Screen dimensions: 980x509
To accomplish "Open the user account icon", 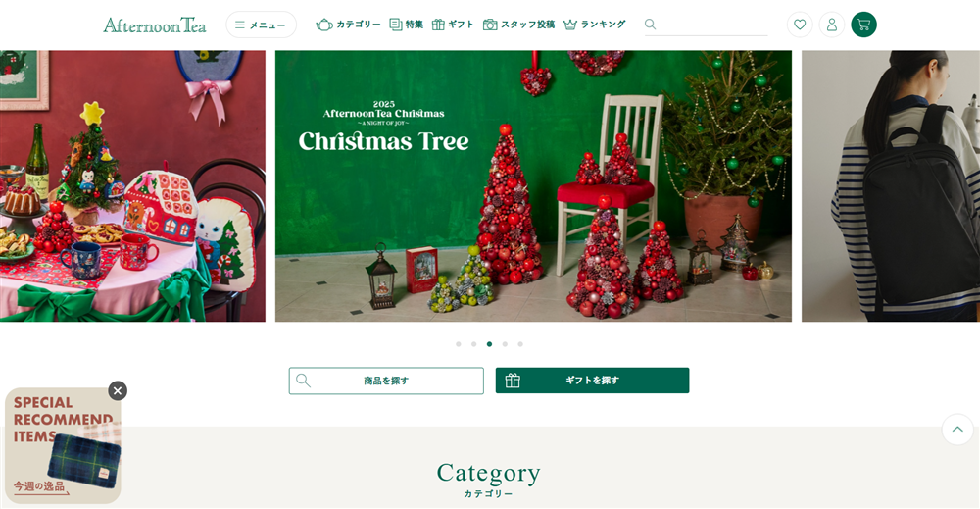I will (x=832, y=25).
